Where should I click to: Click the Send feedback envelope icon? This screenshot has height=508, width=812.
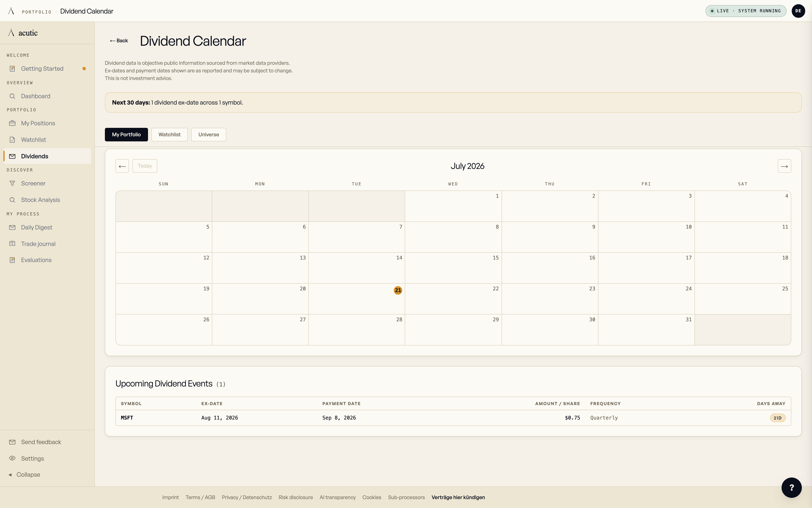click(12, 442)
